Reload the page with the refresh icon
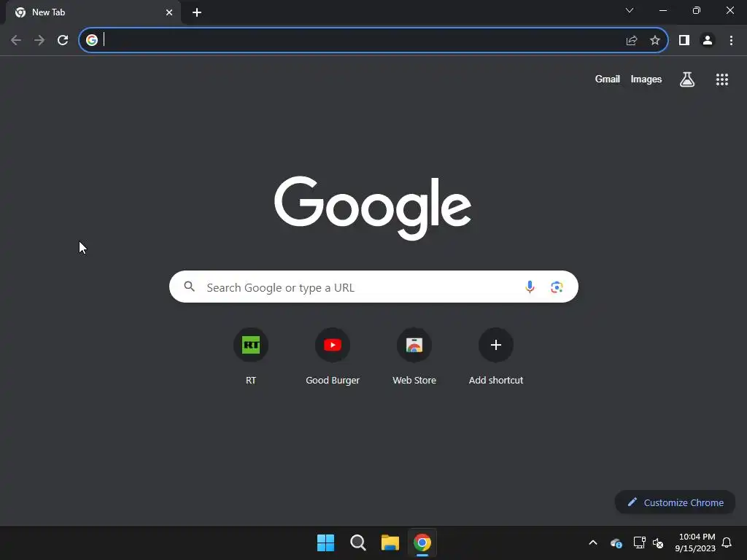747x560 pixels. point(63,41)
